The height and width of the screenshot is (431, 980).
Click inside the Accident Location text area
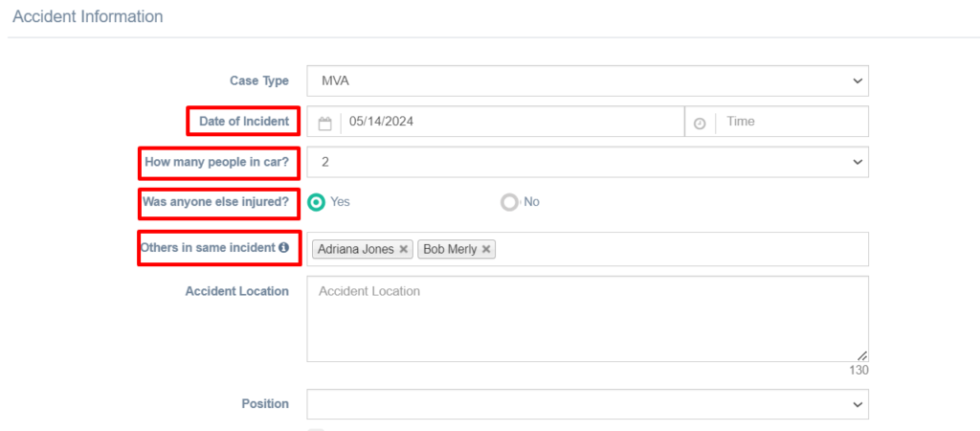tap(588, 319)
